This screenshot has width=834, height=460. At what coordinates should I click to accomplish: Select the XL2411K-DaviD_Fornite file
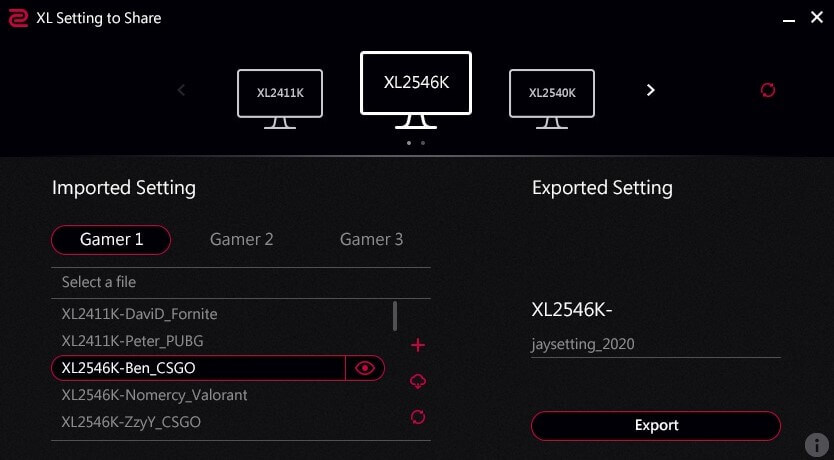[139, 314]
